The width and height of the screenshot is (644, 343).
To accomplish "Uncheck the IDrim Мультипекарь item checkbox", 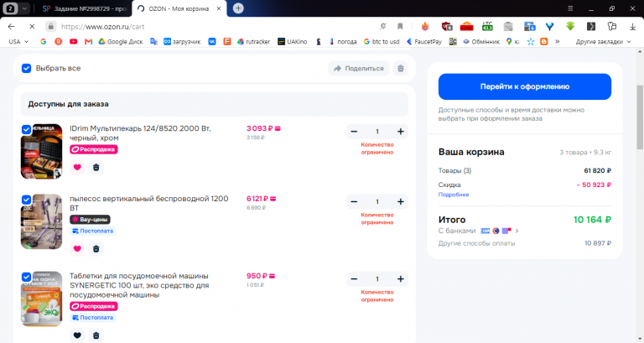I will pos(26,129).
